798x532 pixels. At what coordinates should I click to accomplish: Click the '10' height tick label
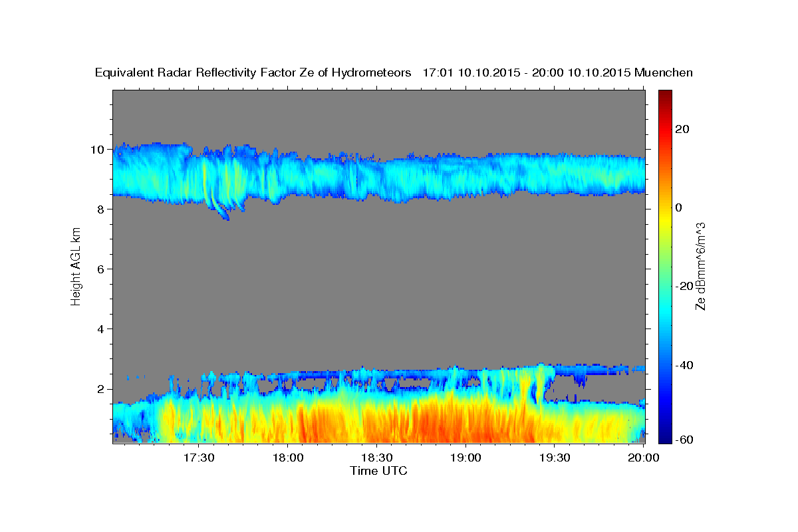[98, 150]
